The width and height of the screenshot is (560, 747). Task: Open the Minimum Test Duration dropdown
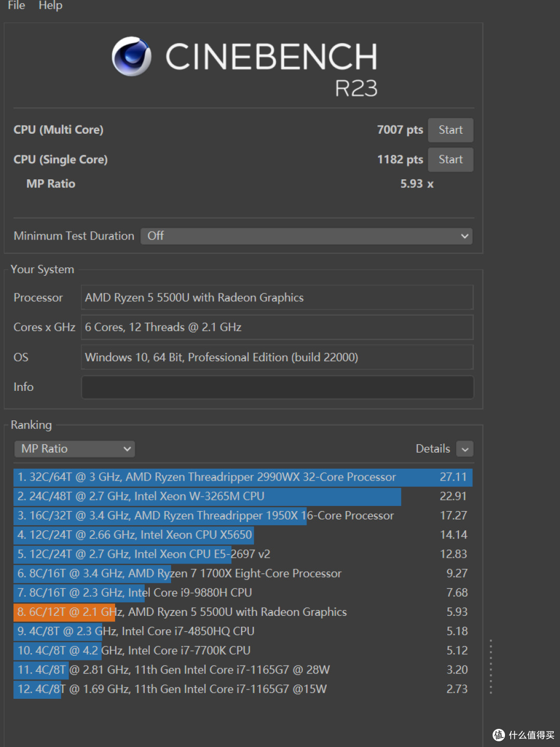[306, 236]
